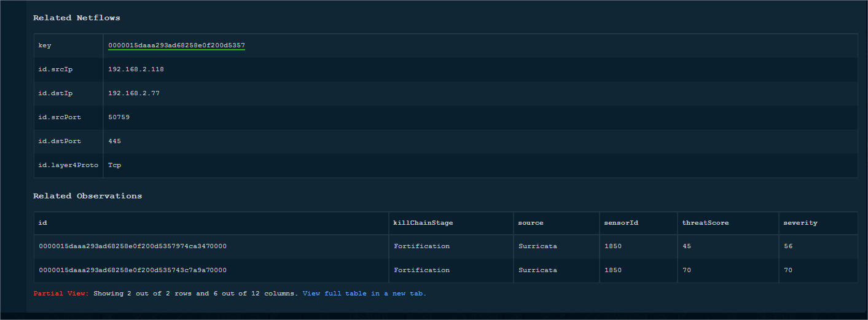This screenshot has width=868, height=320.
Task: Select the observation id ending in 743c7a9a70000
Action: tap(133, 270)
